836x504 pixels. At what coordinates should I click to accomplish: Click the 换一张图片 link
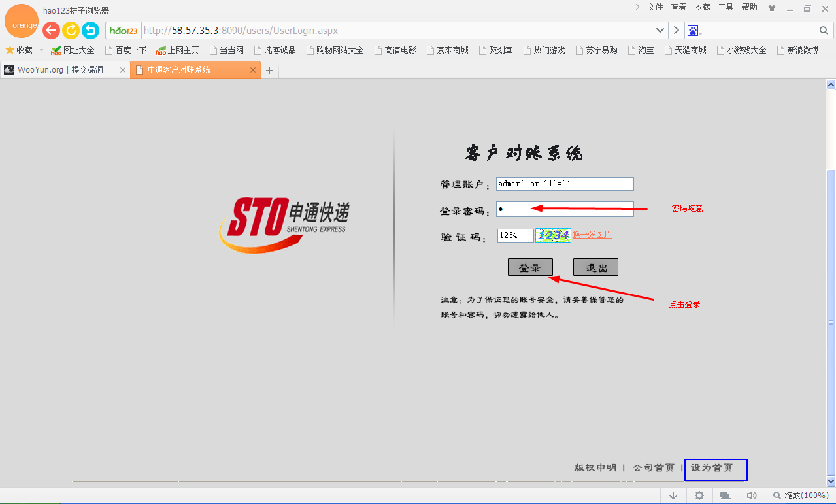[x=592, y=235]
